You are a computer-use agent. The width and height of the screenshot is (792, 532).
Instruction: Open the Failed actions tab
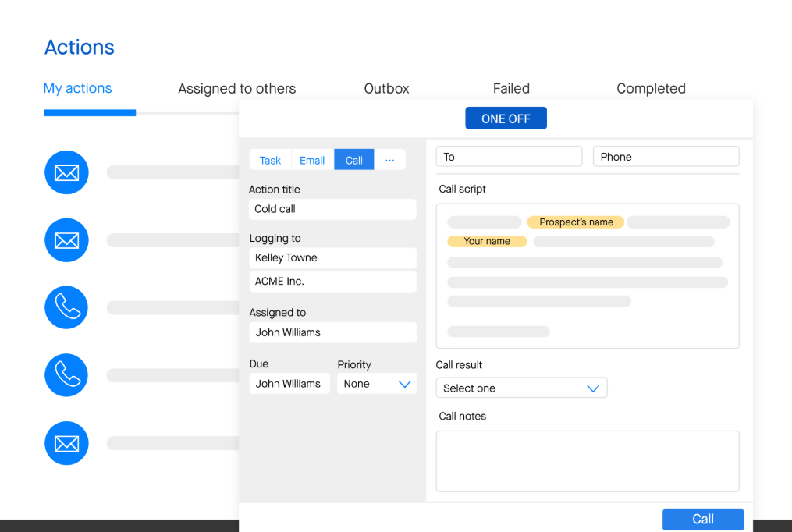(511, 88)
